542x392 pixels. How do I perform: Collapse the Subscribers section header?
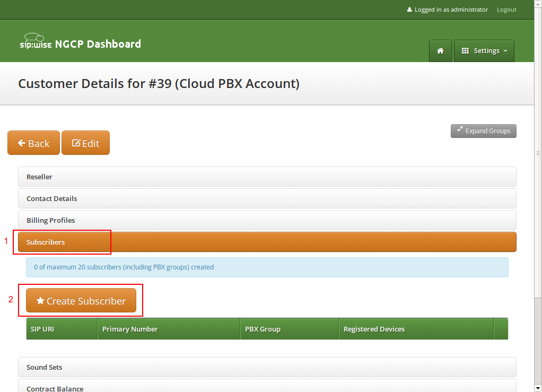click(x=267, y=242)
